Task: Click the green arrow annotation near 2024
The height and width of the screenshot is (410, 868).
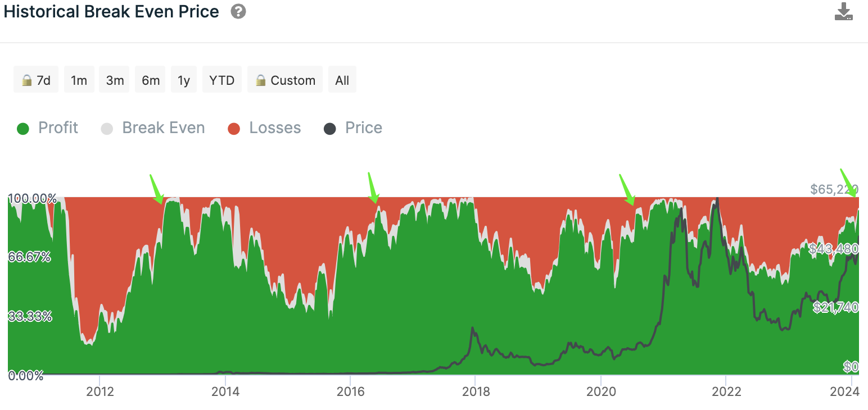Action: tap(848, 183)
